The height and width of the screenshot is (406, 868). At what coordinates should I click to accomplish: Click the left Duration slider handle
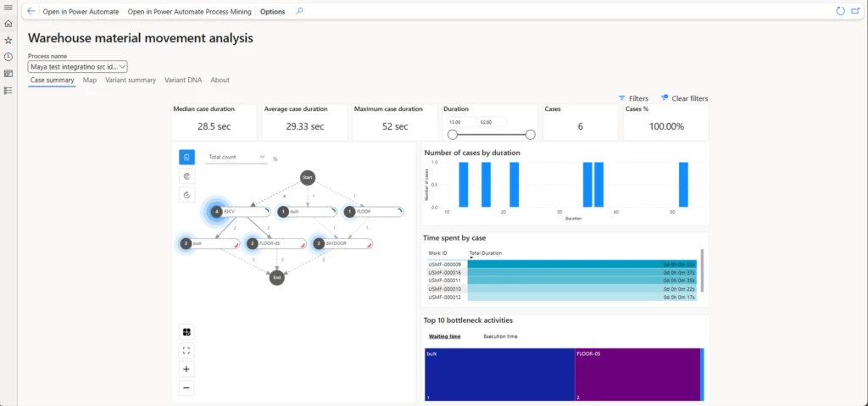point(453,134)
